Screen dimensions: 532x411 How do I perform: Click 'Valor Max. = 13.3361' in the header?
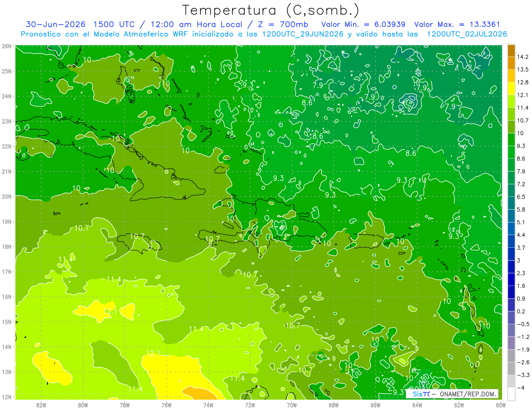[x=457, y=24]
